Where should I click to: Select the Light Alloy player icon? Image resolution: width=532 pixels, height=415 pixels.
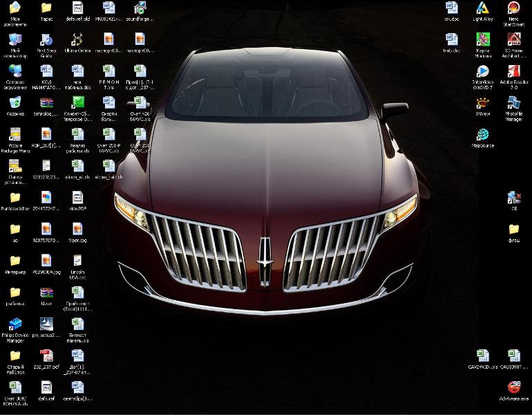(483, 9)
